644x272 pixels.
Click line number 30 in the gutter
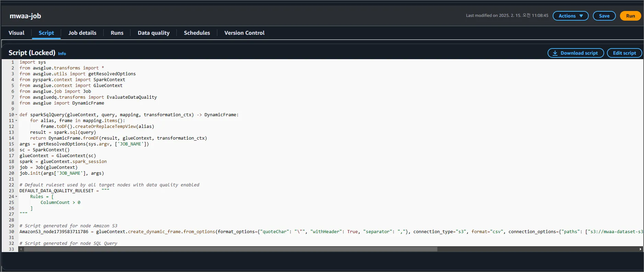tap(11, 232)
